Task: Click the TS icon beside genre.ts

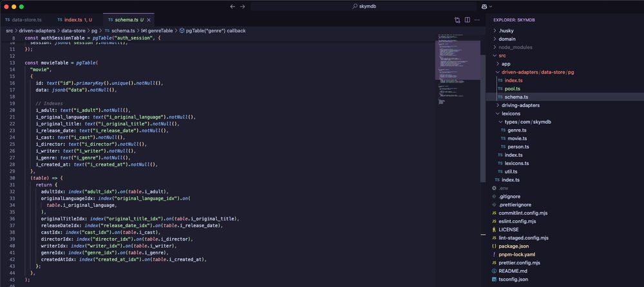Action: click(x=503, y=130)
